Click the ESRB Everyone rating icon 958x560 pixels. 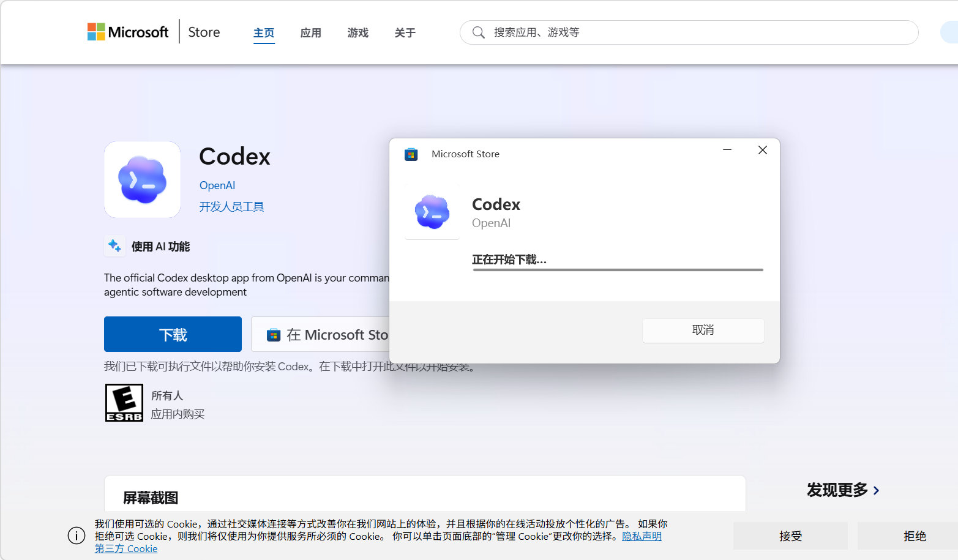tap(124, 403)
